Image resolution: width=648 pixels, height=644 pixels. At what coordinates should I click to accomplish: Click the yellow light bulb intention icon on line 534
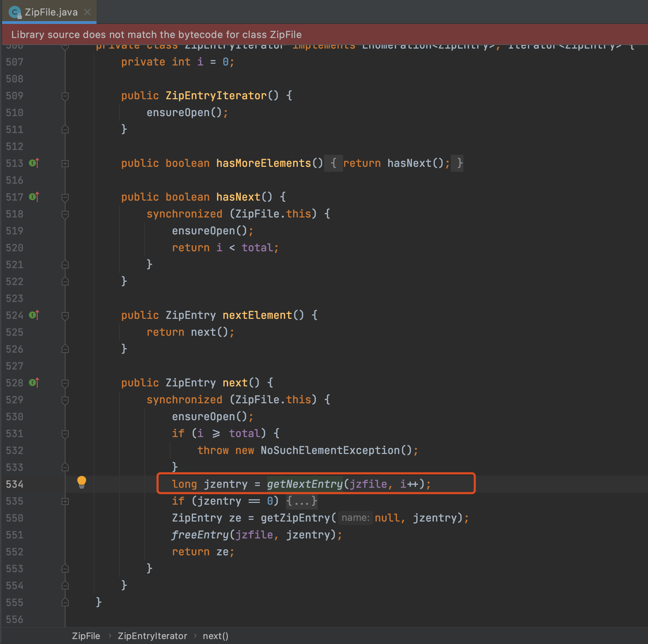pyautogui.click(x=82, y=482)
